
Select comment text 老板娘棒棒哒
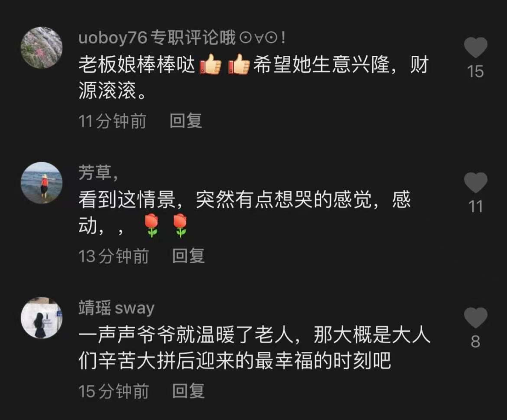click(137, 64)
